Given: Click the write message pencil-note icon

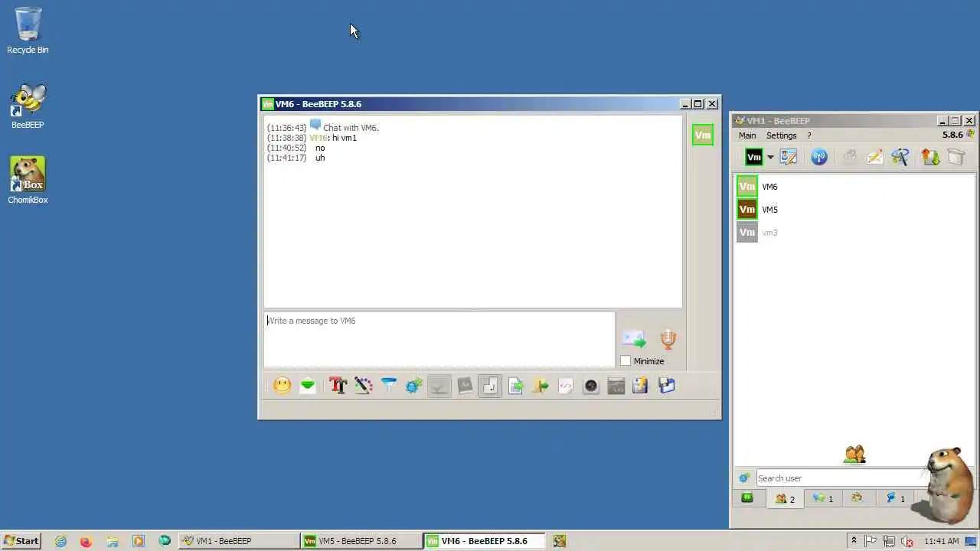Looking at the screenshot, I should point(874,157).
